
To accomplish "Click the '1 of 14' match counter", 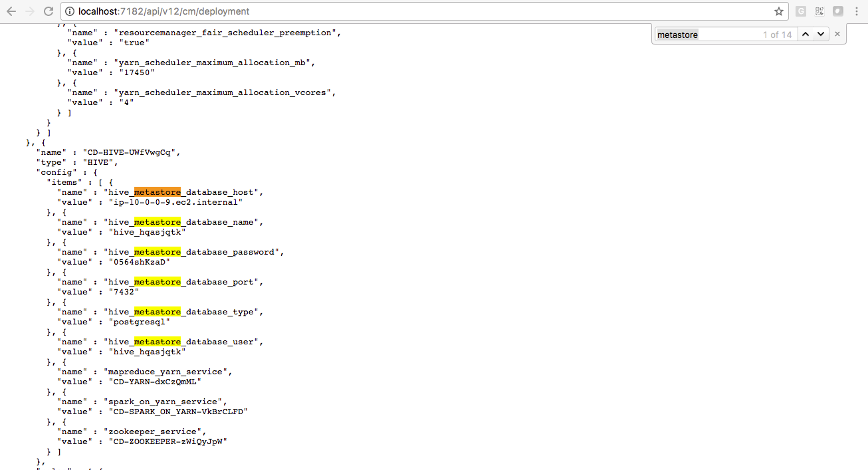I will coord(777,35).
